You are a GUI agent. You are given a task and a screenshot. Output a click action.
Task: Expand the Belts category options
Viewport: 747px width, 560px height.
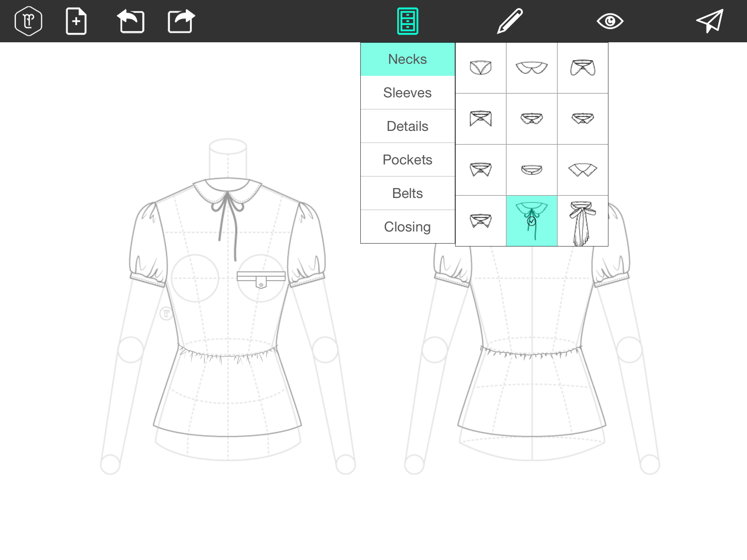pyautogui.click(x=408, y=192)
